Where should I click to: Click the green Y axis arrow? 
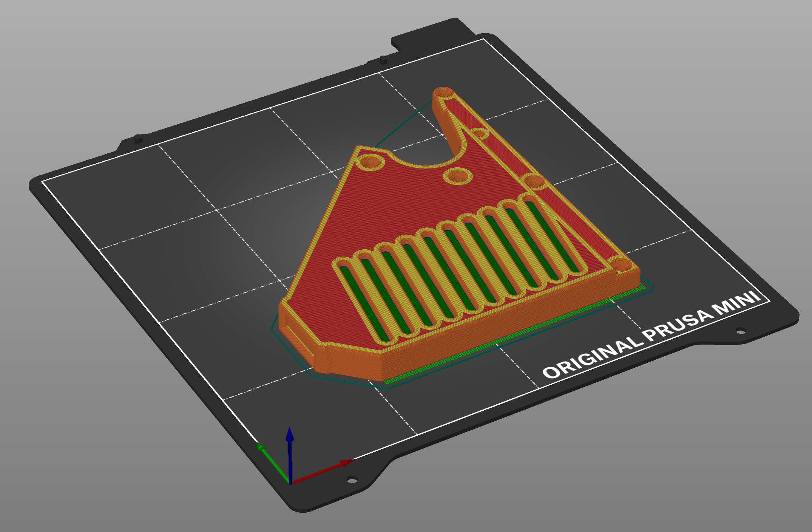(273, 463)
